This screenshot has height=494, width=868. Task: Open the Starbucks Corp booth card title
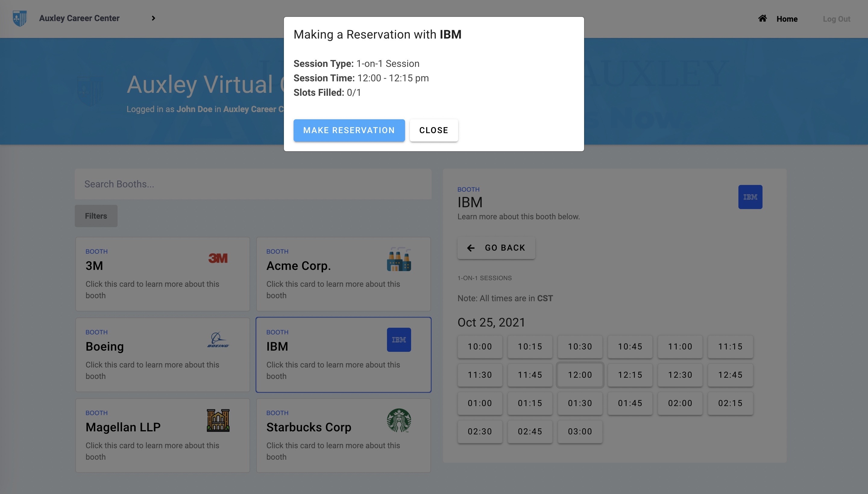coord(309,427)
